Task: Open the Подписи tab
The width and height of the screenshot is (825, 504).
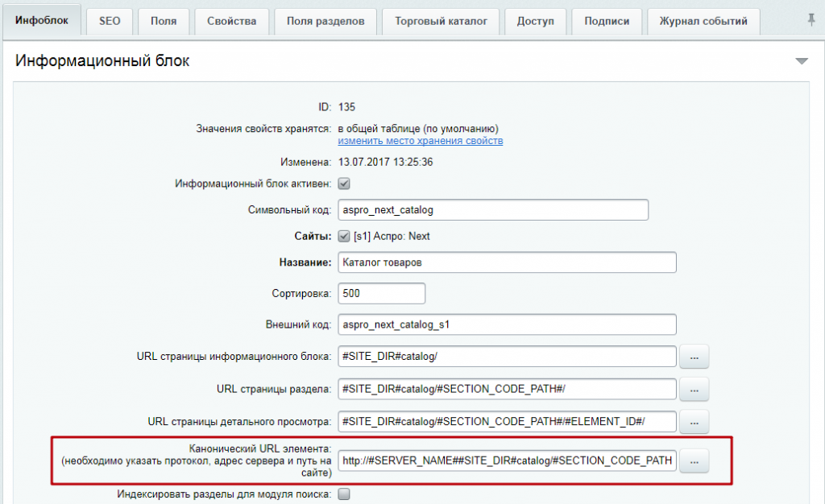Action: click(x=607, y=21)
